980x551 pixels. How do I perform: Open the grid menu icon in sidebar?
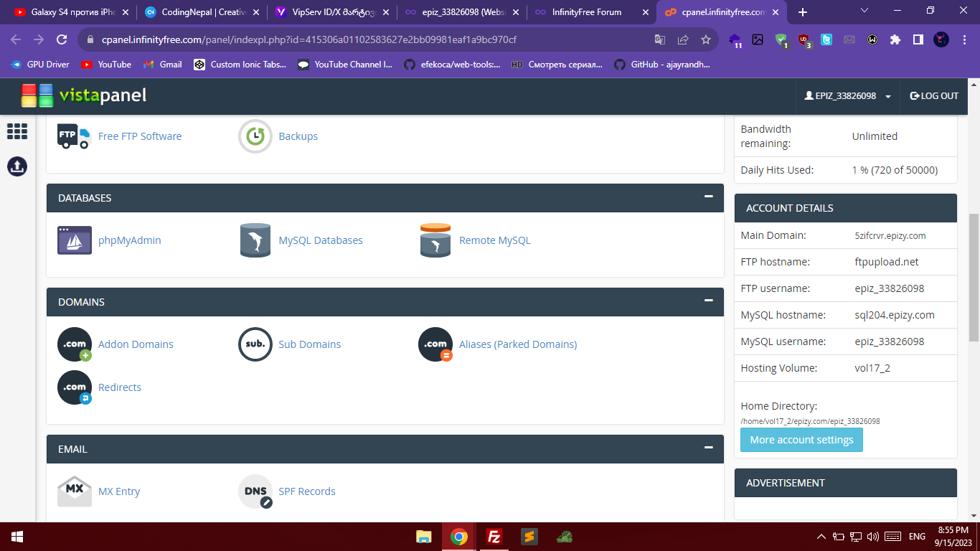(17, 131)
